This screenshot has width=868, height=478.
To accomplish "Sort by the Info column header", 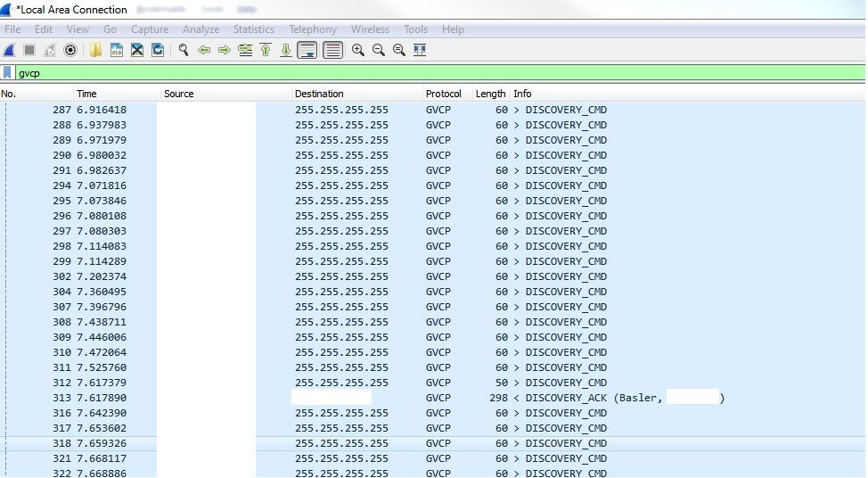I will (x=687, y=94).
